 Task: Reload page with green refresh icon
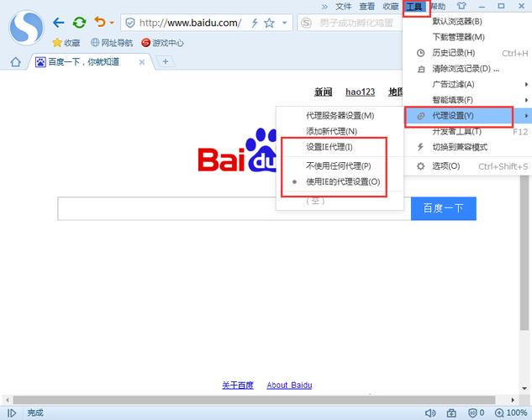(79, 23)
